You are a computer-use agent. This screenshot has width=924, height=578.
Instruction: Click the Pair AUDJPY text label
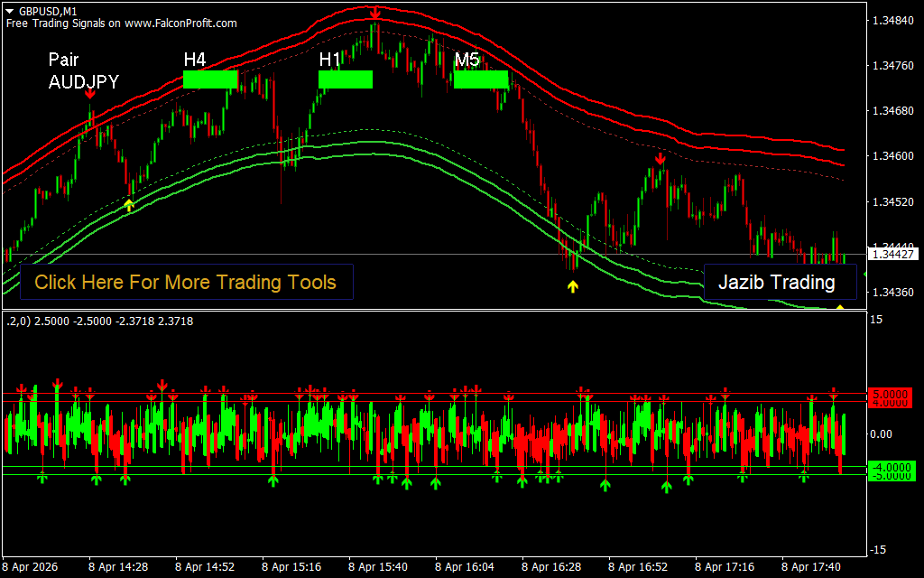[x=83, y=70]
